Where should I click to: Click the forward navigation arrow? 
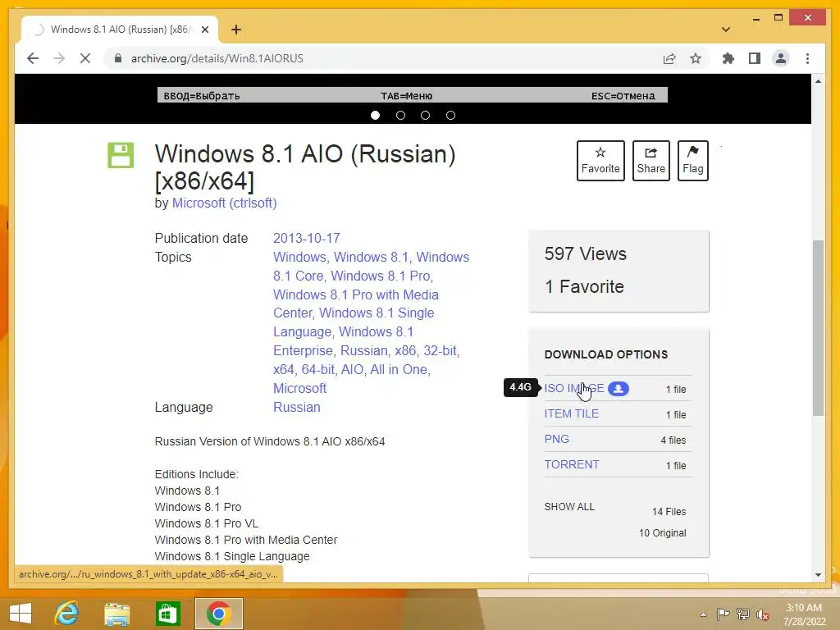pyautogui.click(x=59, y=58)
